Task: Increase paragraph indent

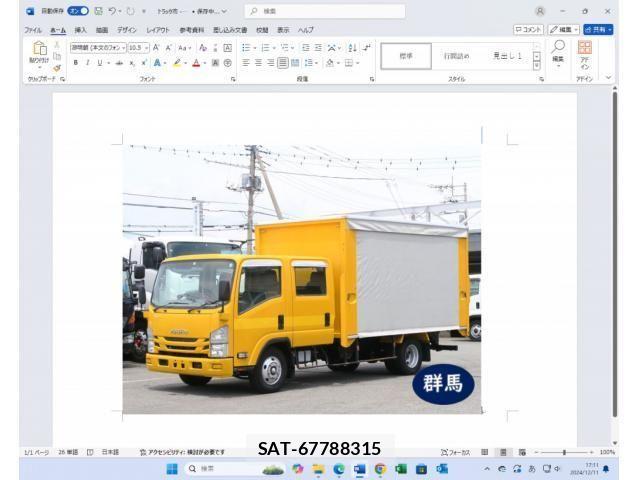Action: 318,48
